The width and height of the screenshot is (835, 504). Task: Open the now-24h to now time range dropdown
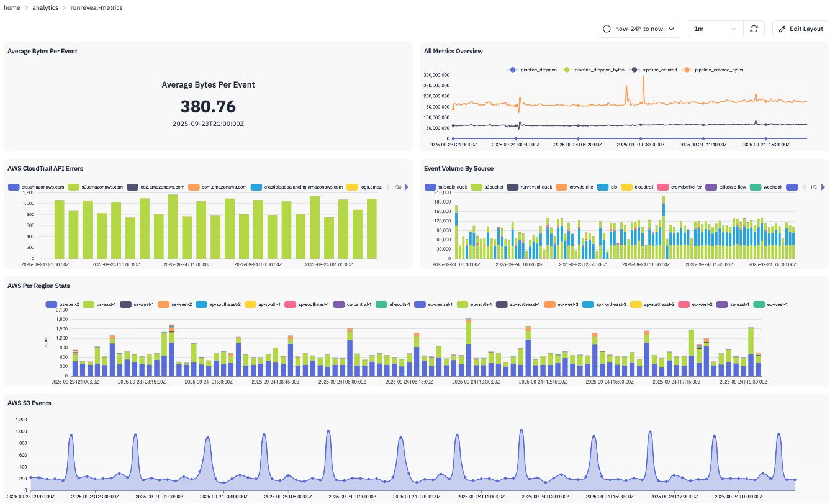coord(639,29)
